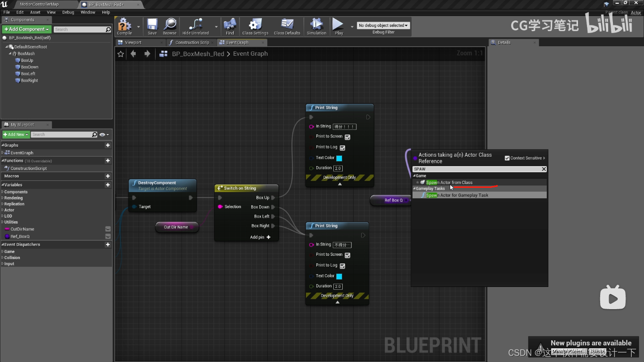Save the blueprint with Save icon
644x362 pixels.
152,26
